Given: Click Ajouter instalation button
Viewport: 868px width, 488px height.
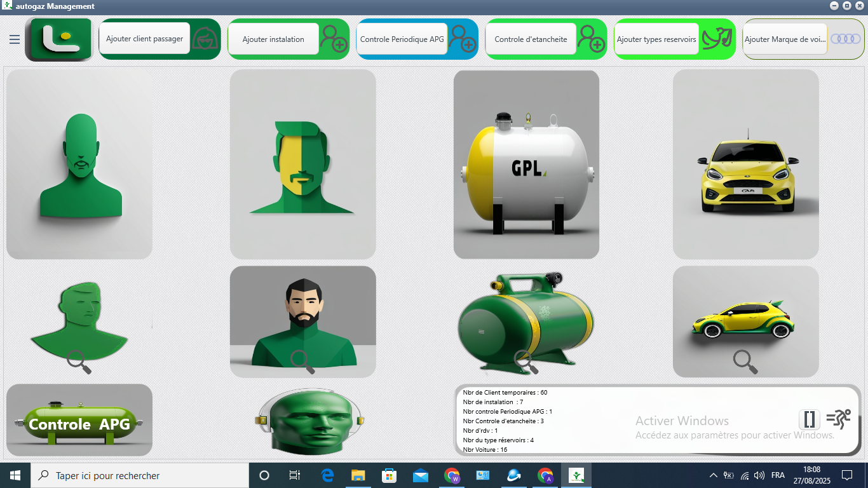Looking at the screenshot, I should click(x=273, y=39).
